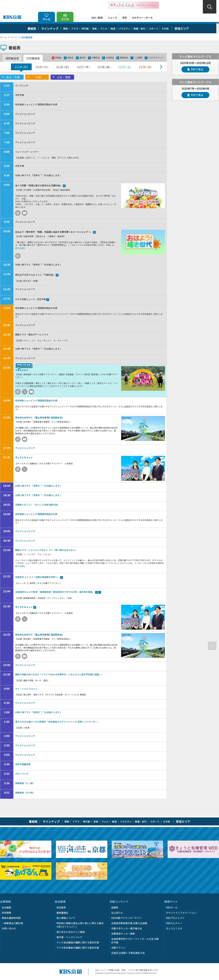Image resolution: width=219 pixels, height=980 pixels.
Task: Switch to the ラジオ tab
Action: (x=65, y=17)
